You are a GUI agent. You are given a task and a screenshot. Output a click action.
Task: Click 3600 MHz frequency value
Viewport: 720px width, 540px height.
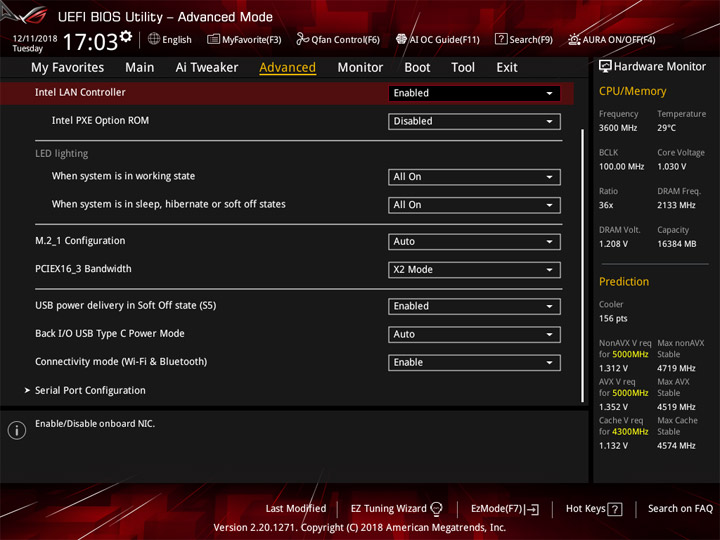click(x=618, y=128)
